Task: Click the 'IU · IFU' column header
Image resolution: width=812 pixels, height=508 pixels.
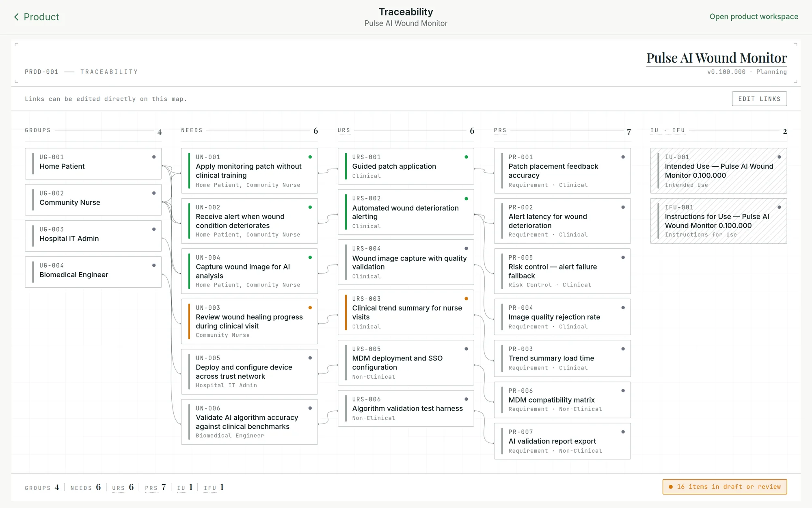Action: [x=667, y=130]
